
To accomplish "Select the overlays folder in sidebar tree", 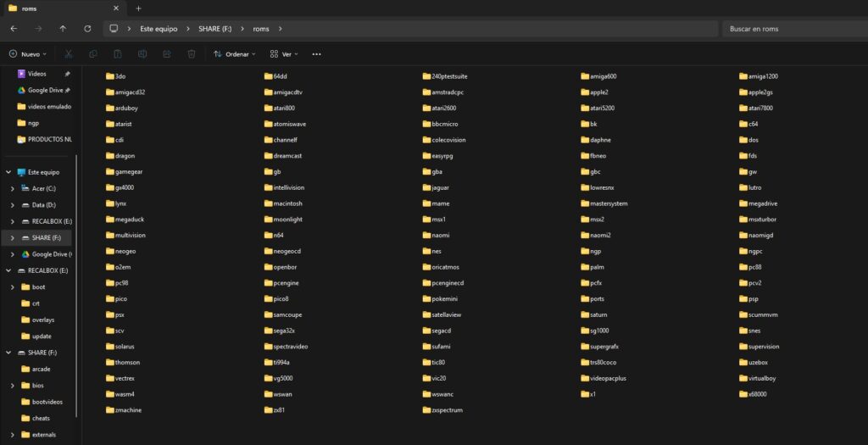I will (x=42, y=320).
